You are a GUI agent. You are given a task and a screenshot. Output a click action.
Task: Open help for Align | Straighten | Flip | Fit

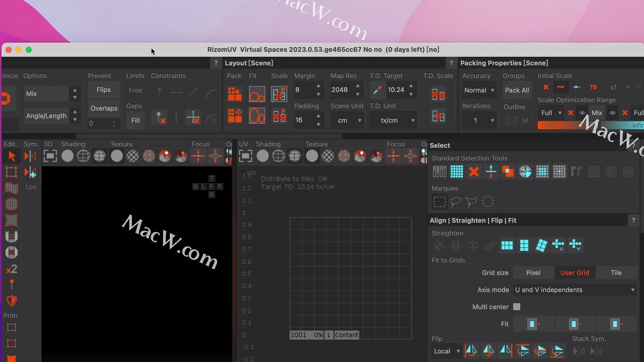(633, 220)
